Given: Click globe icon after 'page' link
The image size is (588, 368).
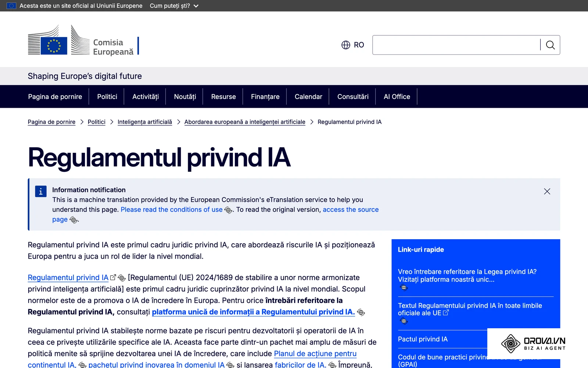Looking at the screenshot, I should click(x=73, y=220).
